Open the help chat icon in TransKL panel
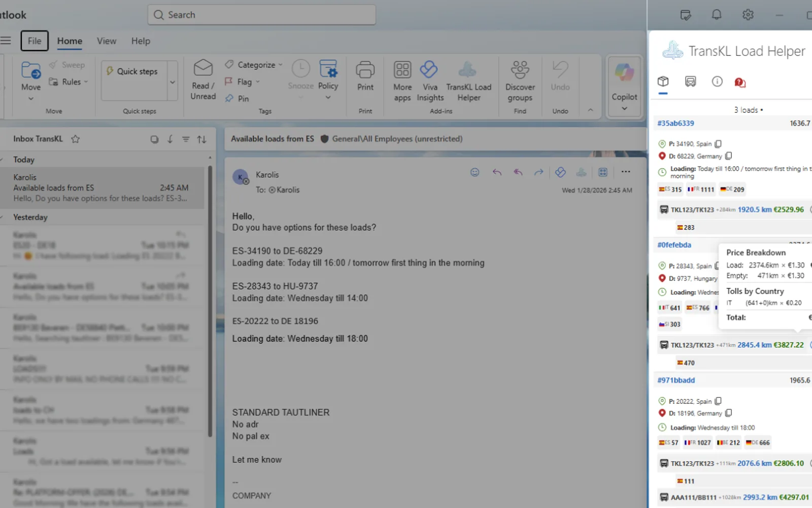Image resolution: width=812 pixels, height=508 pixels. 740,82
